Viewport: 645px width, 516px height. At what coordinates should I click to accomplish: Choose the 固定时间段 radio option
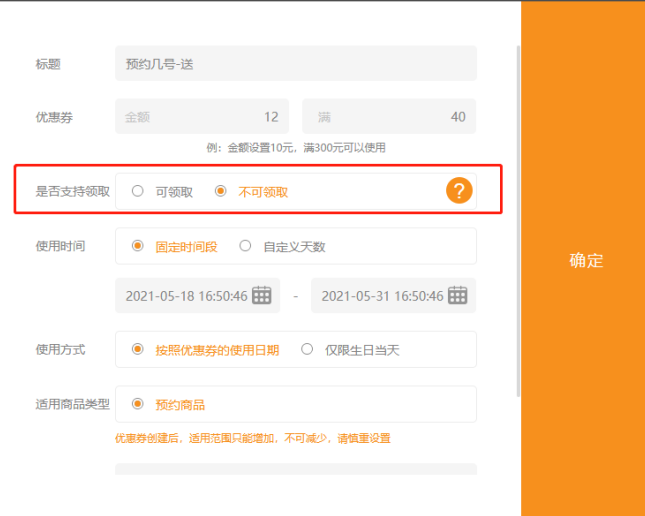[x=138, y=246]
